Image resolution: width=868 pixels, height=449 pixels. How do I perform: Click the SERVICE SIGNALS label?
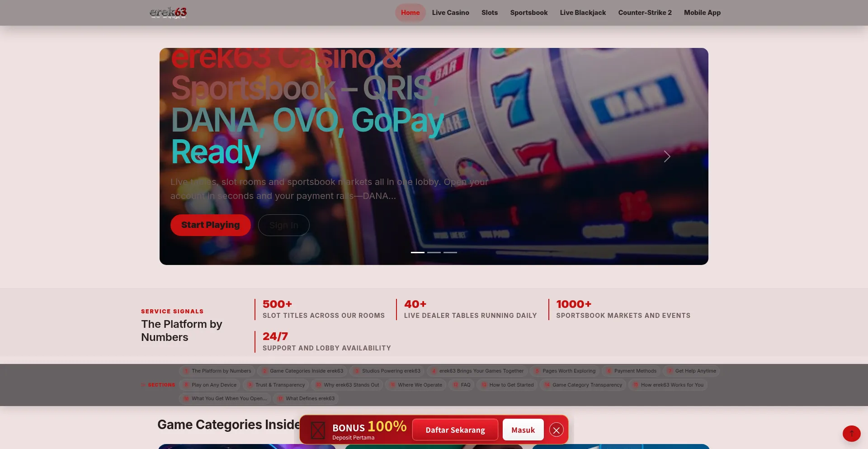(172, 312)
